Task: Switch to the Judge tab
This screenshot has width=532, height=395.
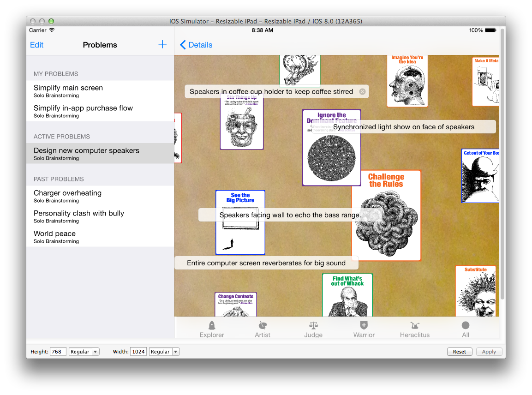Action: [x=313, y=329]
